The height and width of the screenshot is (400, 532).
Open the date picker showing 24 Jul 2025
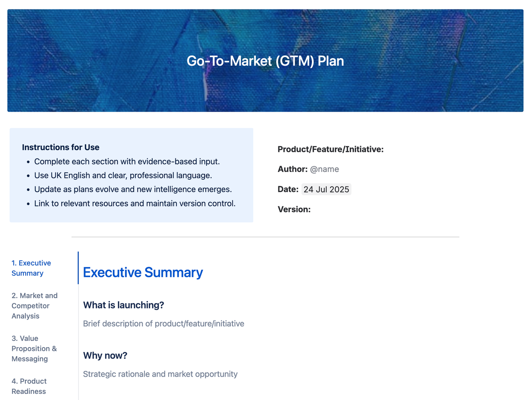click(326, 189)
